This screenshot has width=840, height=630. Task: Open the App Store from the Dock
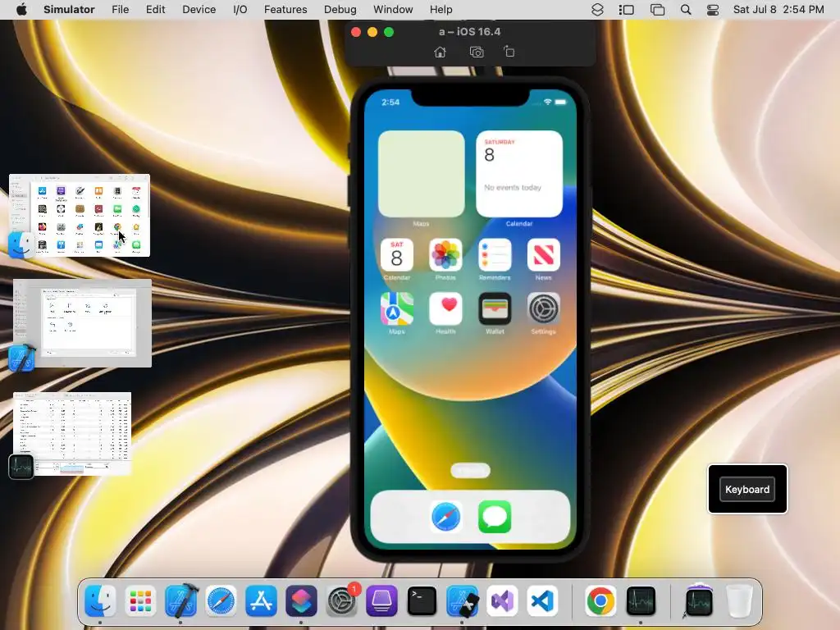261,600
